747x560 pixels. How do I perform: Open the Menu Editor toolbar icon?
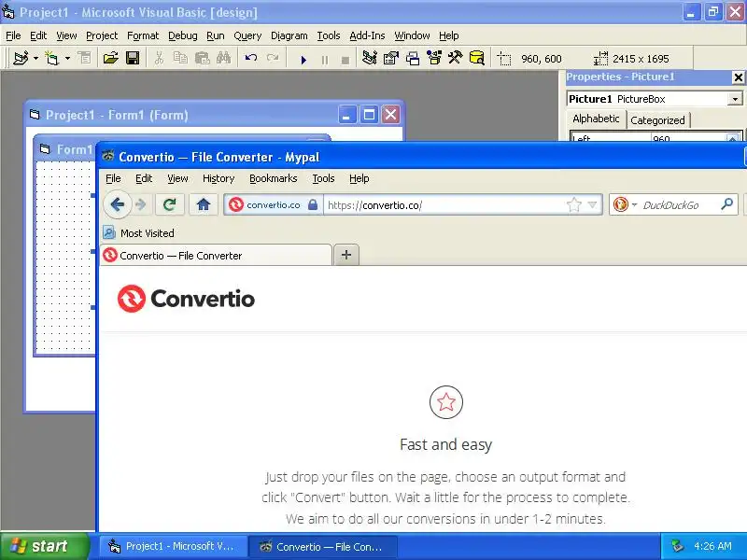tap(84, 59)
